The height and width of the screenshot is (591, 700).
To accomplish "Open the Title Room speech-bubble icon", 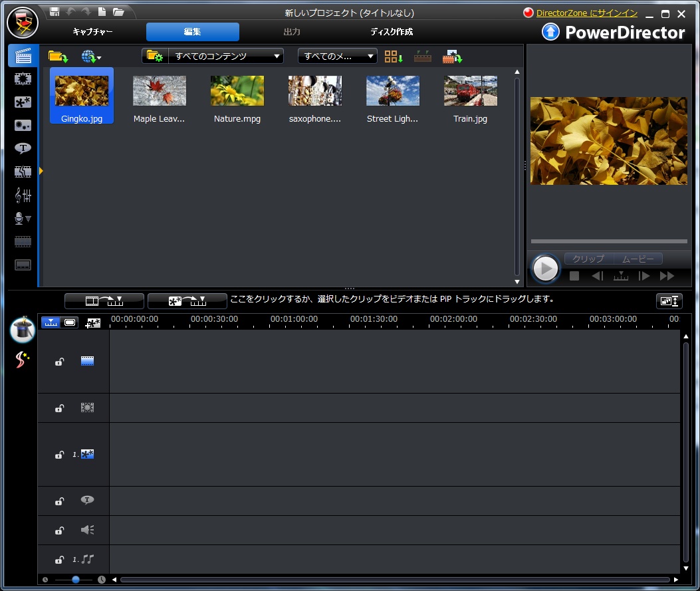I will 23,148.
